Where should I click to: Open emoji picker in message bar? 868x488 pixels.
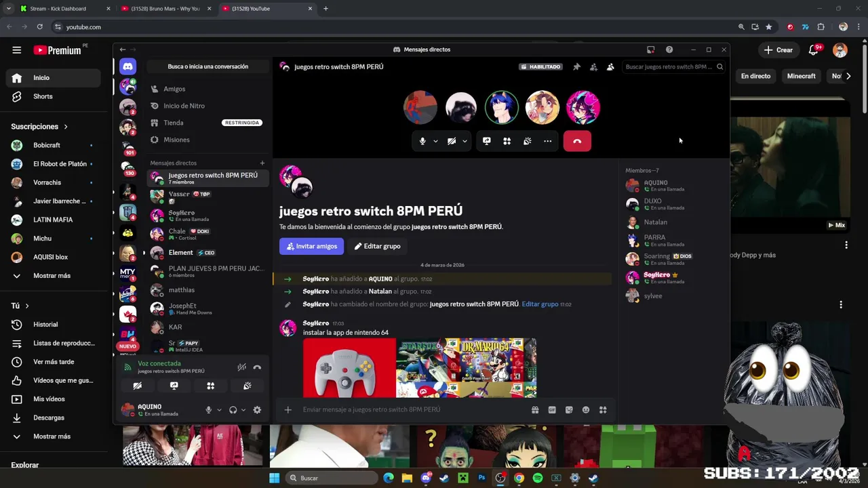[x=586, y=409]
